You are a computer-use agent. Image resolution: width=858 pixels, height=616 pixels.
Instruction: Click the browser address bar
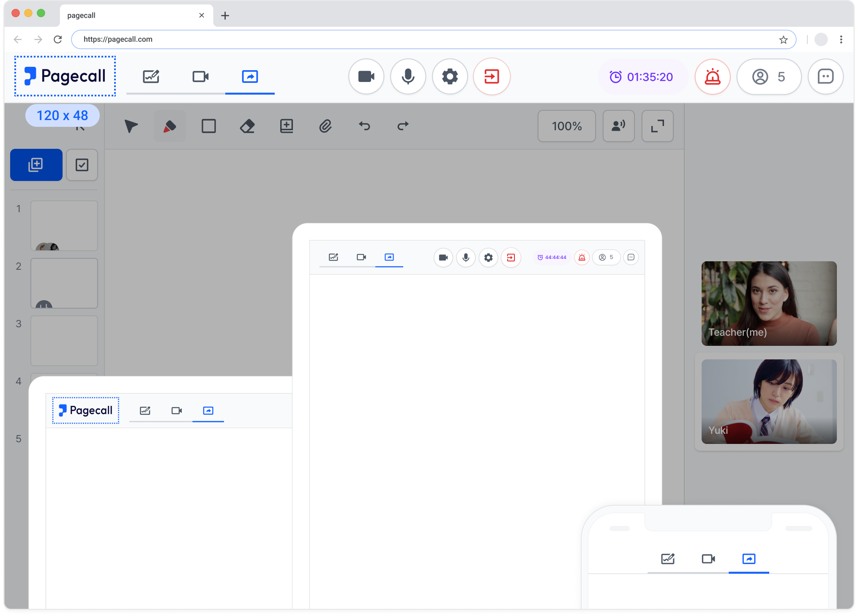434,39
